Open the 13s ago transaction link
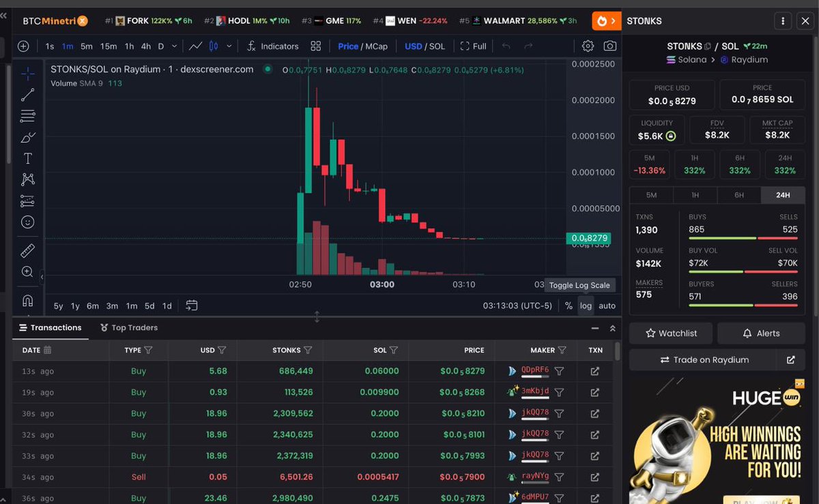 tap(594, 372)
